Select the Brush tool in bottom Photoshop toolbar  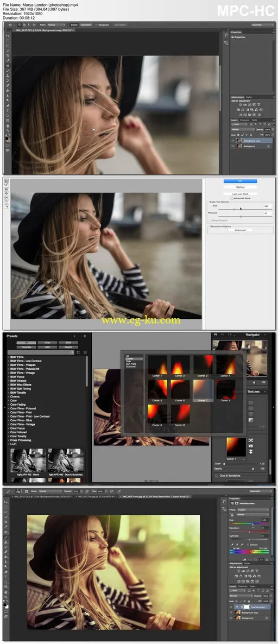tap(6, 536)
